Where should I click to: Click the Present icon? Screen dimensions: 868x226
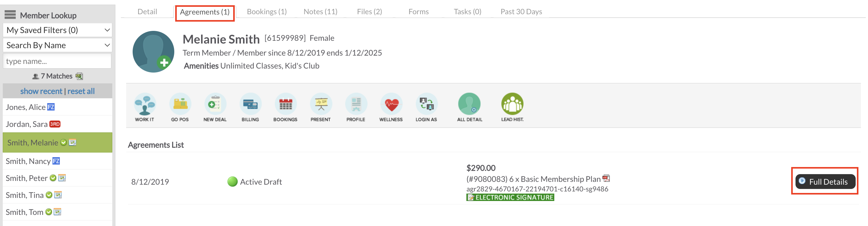[321, 104]
